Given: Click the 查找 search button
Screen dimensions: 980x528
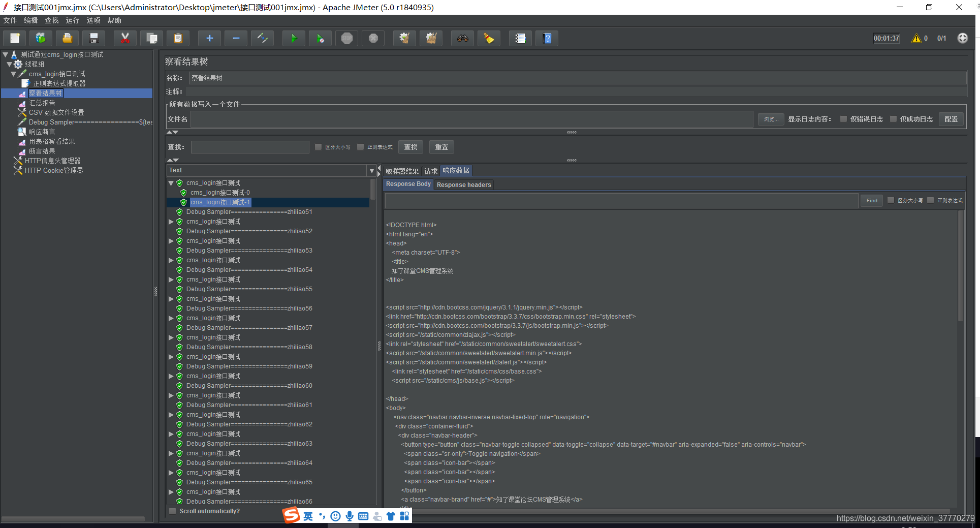Looking at the screenshot, I should [410, 147].
